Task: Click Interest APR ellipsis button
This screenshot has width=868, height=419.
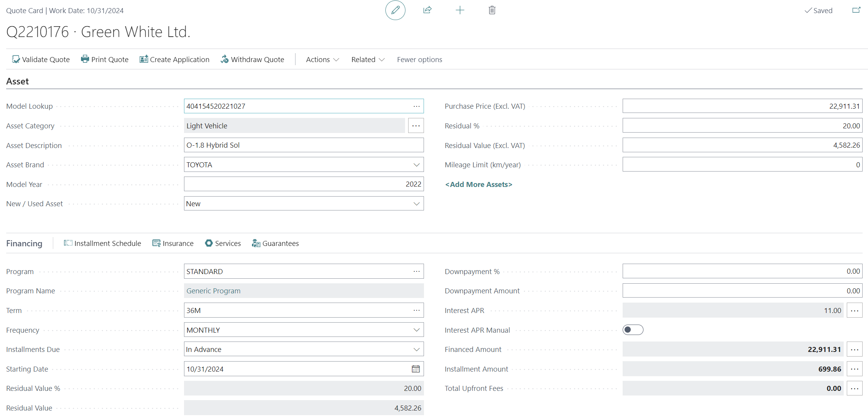Action: click(854, 310)
